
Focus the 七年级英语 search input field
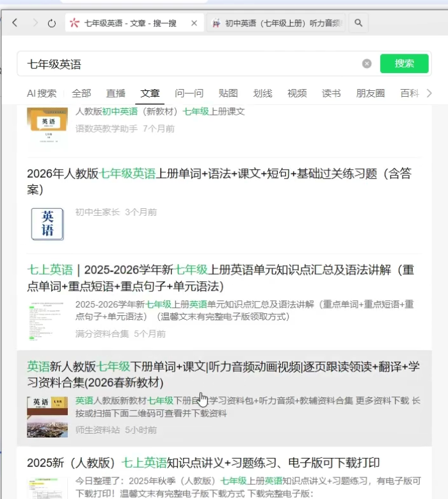pyautogui.click(x=191, y=64)
